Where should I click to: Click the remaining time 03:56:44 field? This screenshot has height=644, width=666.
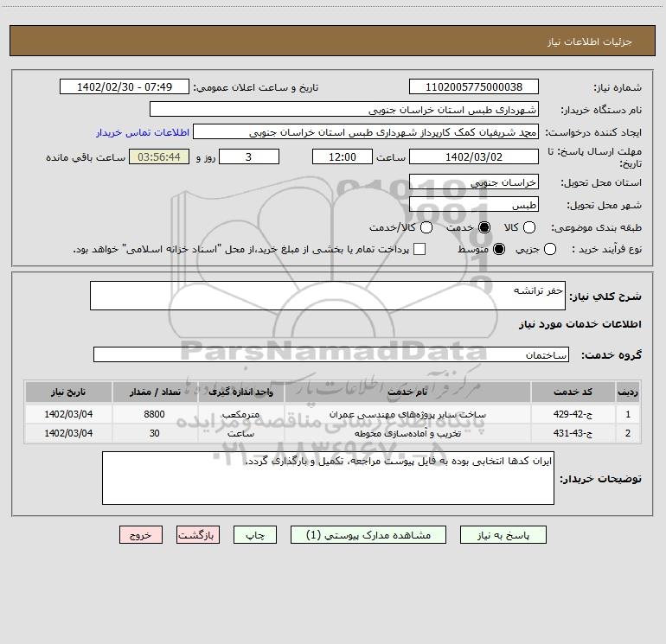pyautogui.click(x=159, y=156)
